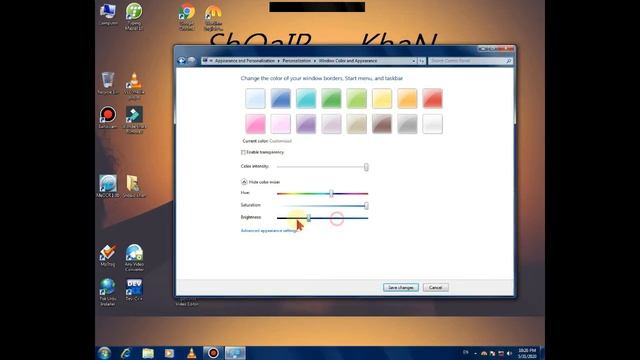The width and height of the screenshot is (640, 360).
Task: Refresh the control panel address bar
Action: pyautogui.click(x=422, y=61)
